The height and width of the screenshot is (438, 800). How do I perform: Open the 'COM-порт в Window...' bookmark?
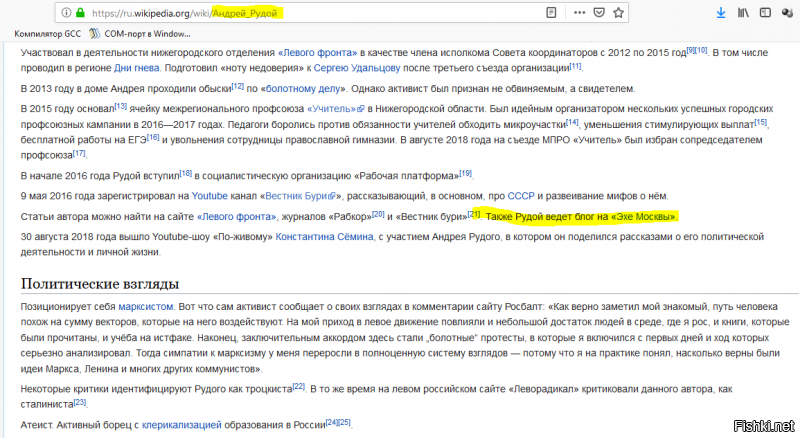[140, 34]
